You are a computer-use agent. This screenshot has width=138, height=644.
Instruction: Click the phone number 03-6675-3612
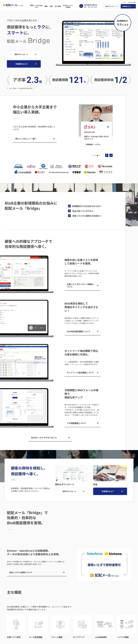[90, 5]
